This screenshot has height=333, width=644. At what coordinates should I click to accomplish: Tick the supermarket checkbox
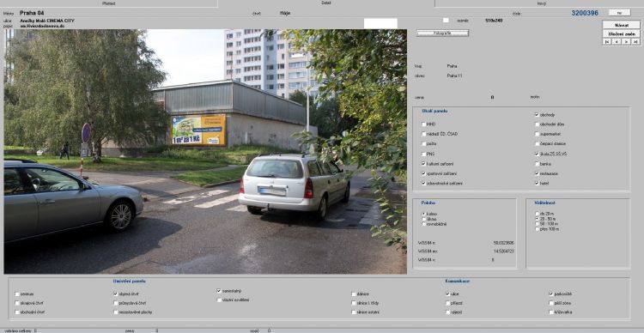click(537, 134)
